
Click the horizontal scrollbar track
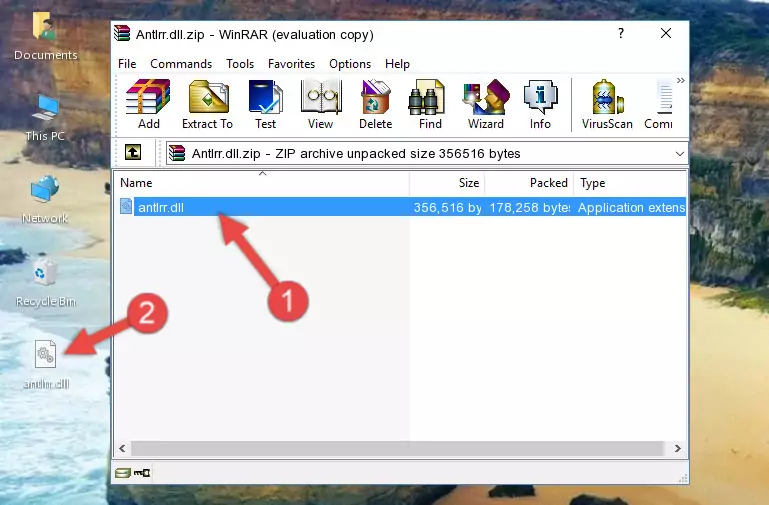point(397,448)
